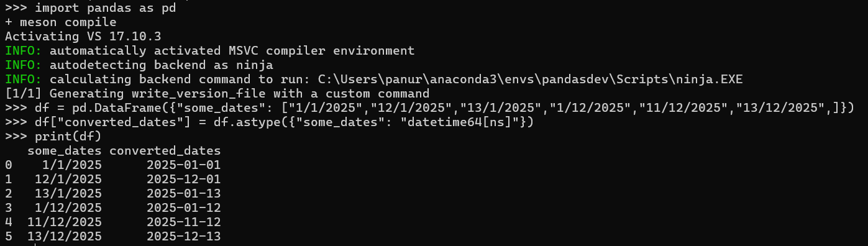Click the '11/12/2025' value in row 4
Viewport: 868px width, 246px height.
click(x=65, y=222)
